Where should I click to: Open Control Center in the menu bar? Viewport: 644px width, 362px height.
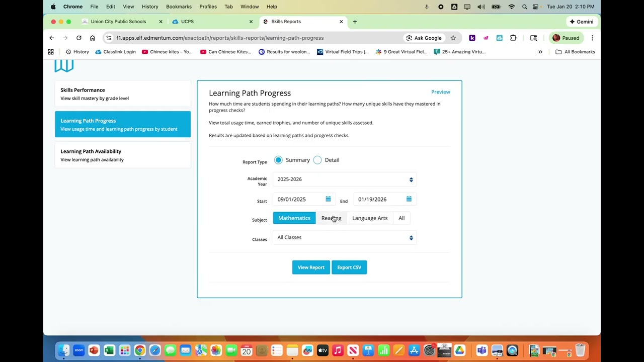(x=536, y=7)
